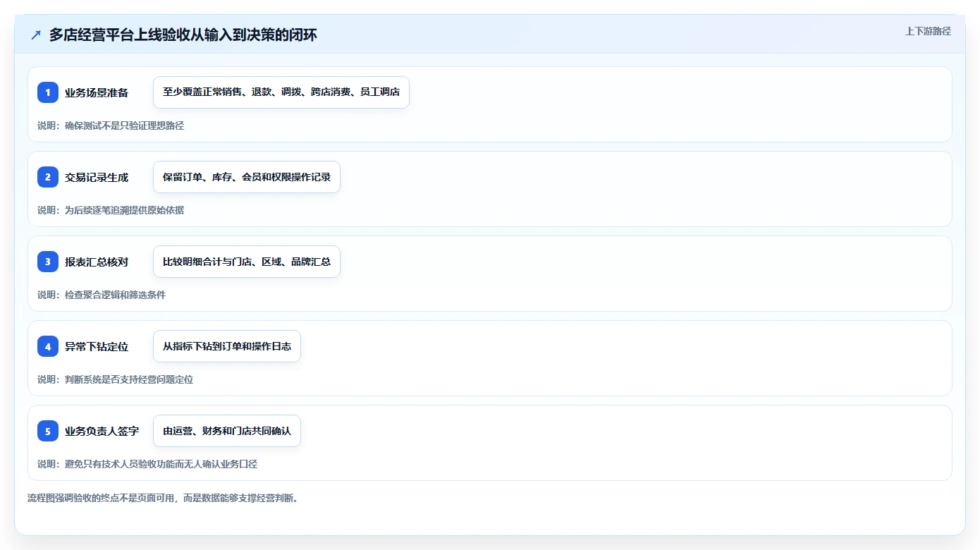Click the title 多店经营平台上线验收从输入到决策的闭环
This screenshot has width=980, height=550.
(183, 35)
